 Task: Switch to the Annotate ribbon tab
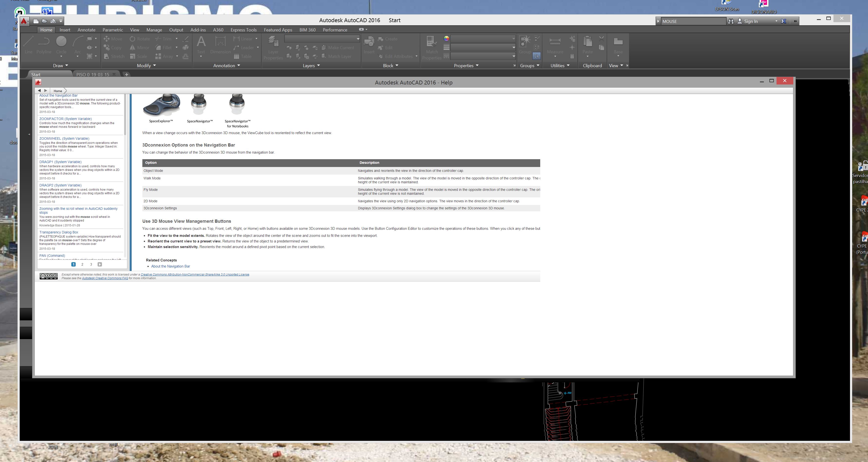click(86, 30)
